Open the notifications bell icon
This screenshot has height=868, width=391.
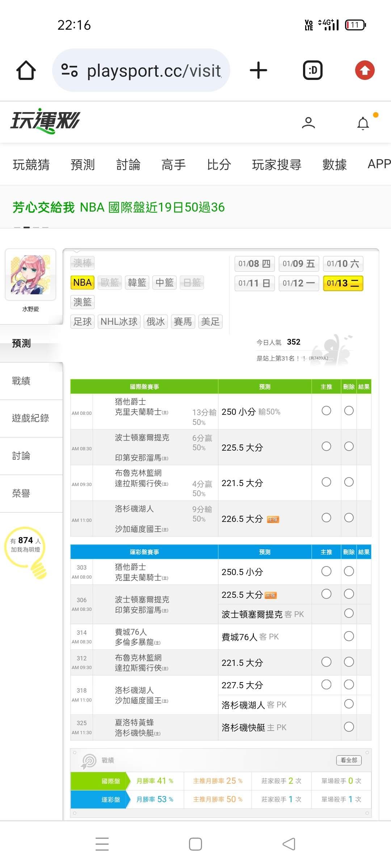pos(363,124)
